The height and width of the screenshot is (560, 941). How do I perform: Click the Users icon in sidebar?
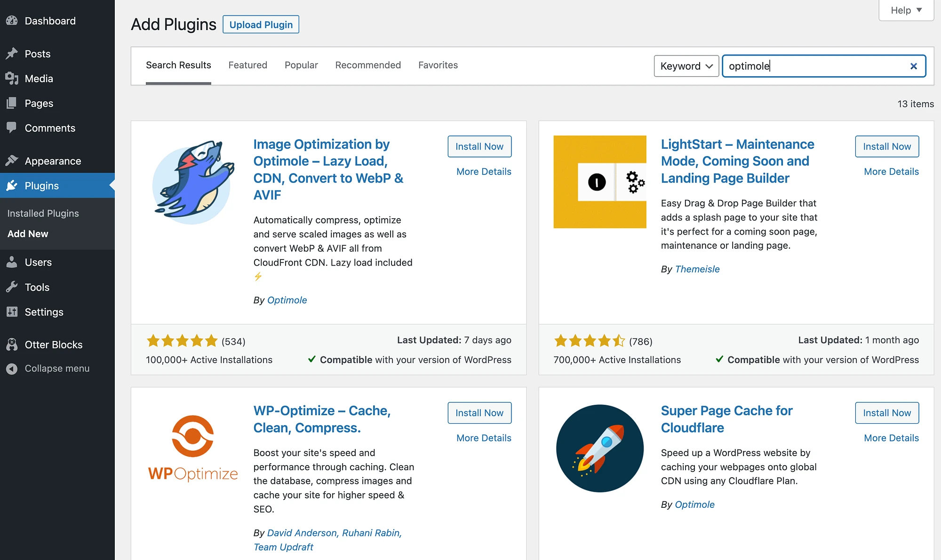click(13, 261)
